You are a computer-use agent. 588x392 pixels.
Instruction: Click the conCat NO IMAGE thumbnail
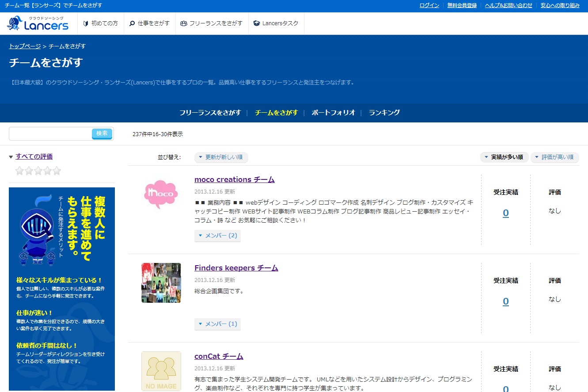pos(161,371)
